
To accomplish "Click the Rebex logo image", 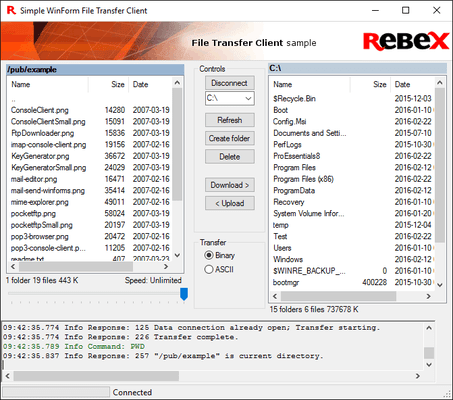I will [x=406, y=41].
